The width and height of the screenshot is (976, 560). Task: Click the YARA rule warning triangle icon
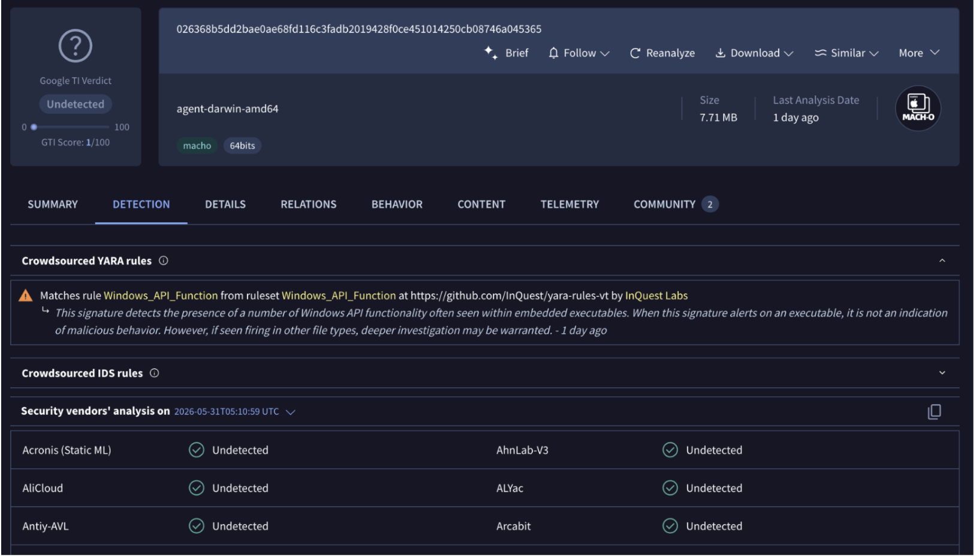[x=26, y=296]
